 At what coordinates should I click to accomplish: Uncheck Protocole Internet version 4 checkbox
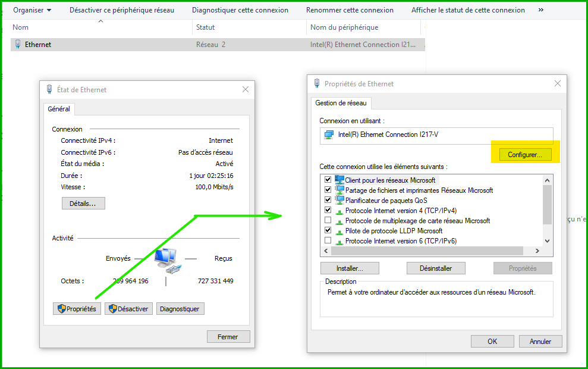click(328, 210)
